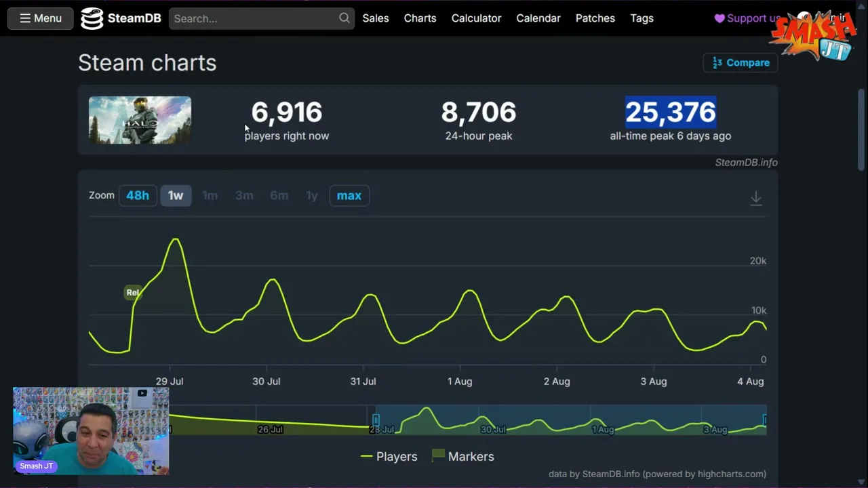The image size is (868, 488).
Task: Open the Patches menu item
Action: [595, 18]
